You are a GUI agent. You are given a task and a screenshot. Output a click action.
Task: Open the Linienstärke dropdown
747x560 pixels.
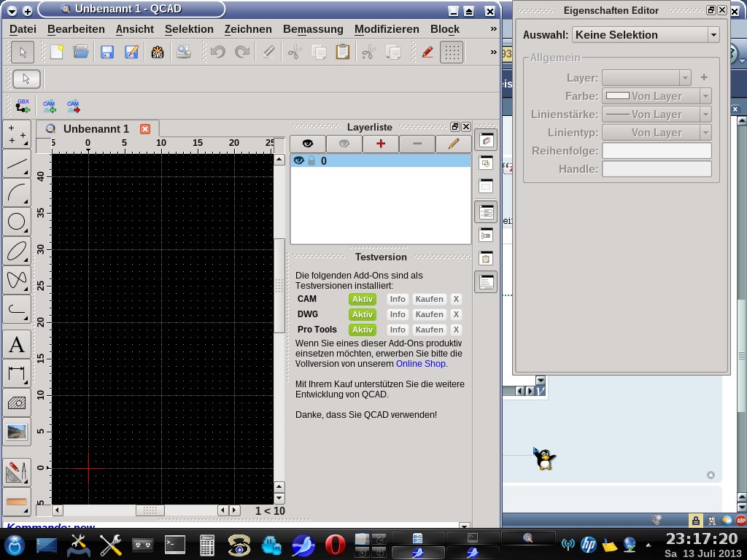click(x=657, y=114)
